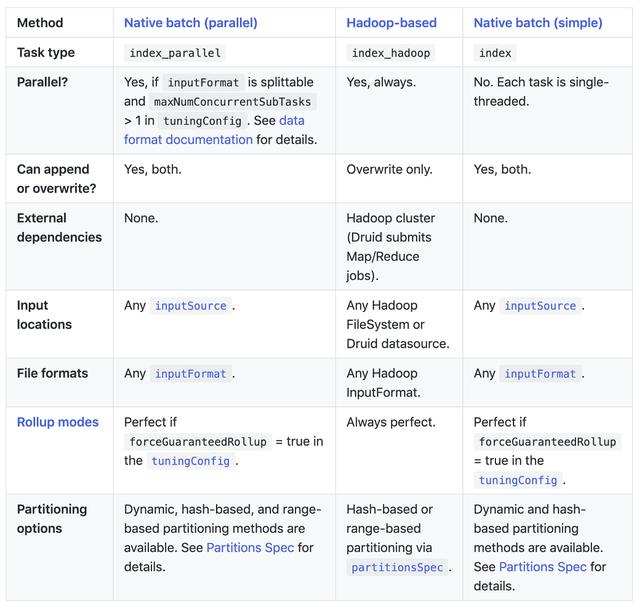The width and height of the screenshot is (640, 608).
Task: Click forceGuaranteedRollup in the parallel column
Action: (x=198, y=441)
